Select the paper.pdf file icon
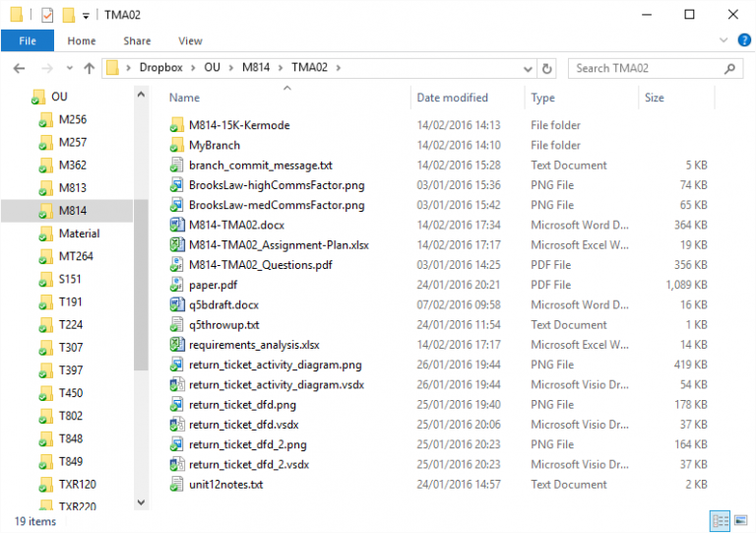Viewport: 756px width, 533px height. click(x=177, y=285)
